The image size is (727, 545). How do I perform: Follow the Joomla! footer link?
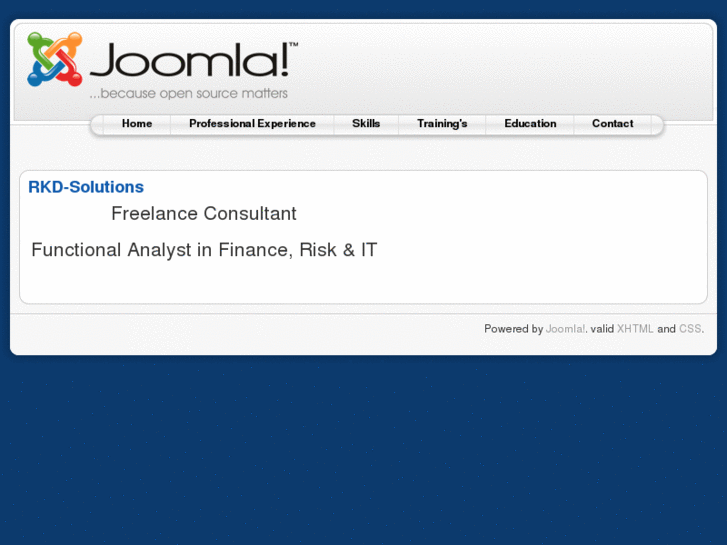click(565, 329)
